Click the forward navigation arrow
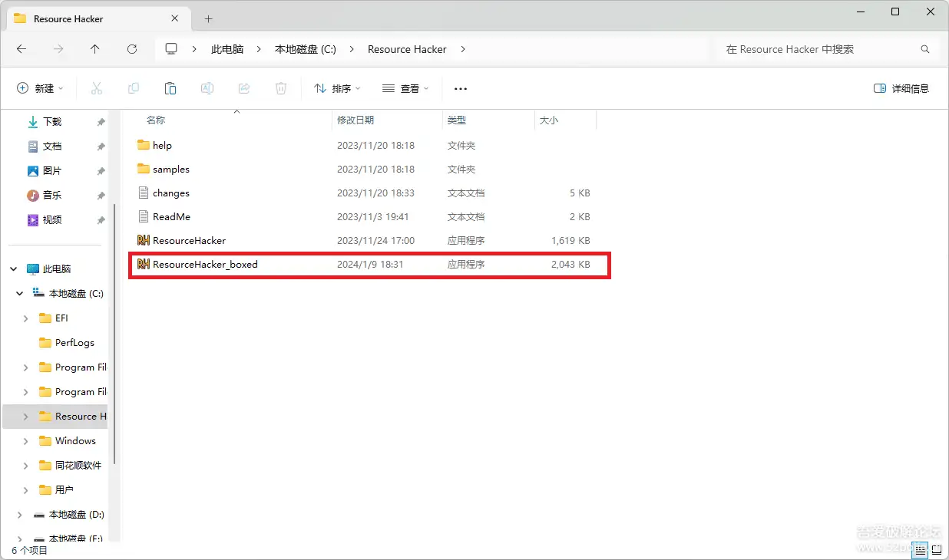Image resolution: width=949 pixels, height=560 pixels. [58, 49]
